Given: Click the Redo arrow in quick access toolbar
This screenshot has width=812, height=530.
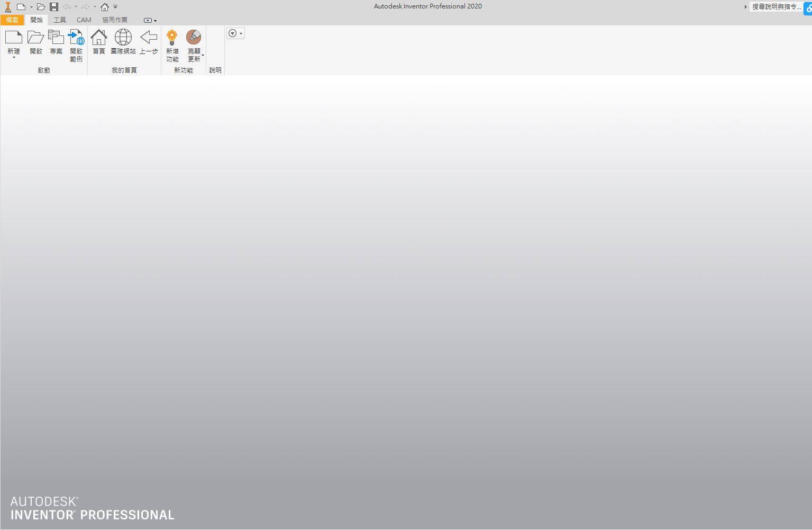Looking at the screenshot, I should pos(85,7).
